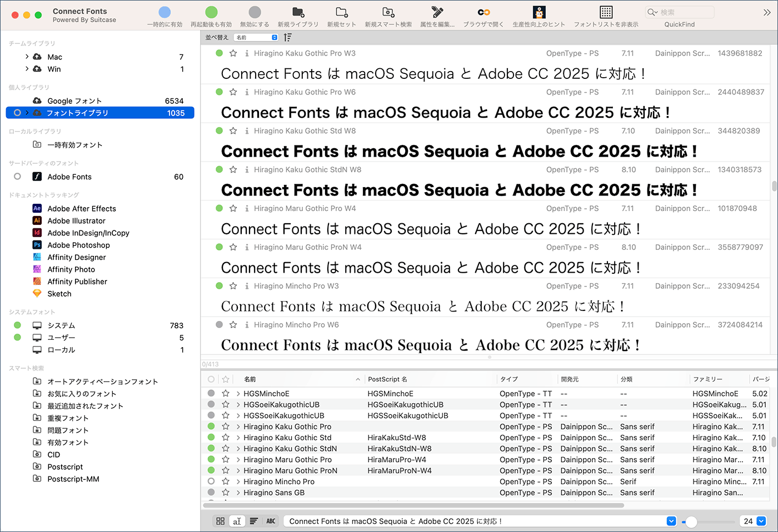Open the 生産性向上のヒント tips icon
The image size is (778, 532).
(538, 12)
